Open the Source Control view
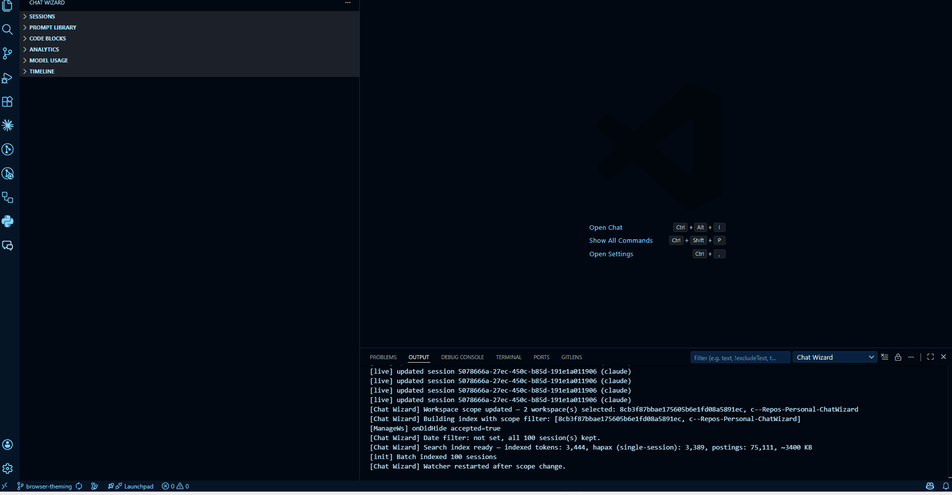 pyautogui.click(x=7, y=53)
